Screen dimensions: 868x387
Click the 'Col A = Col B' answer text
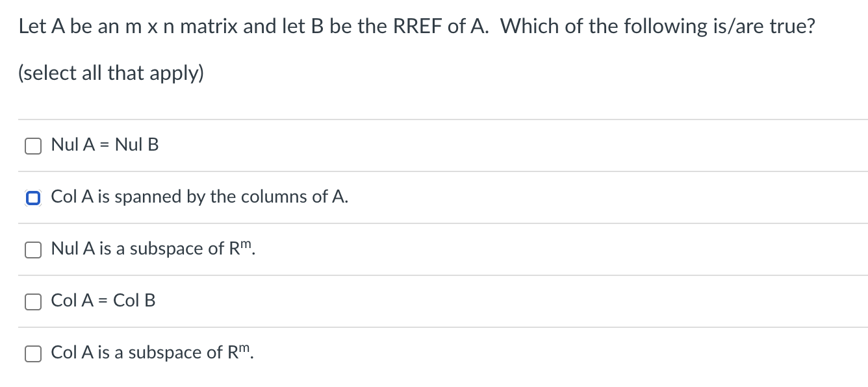[x=103, y=301]
